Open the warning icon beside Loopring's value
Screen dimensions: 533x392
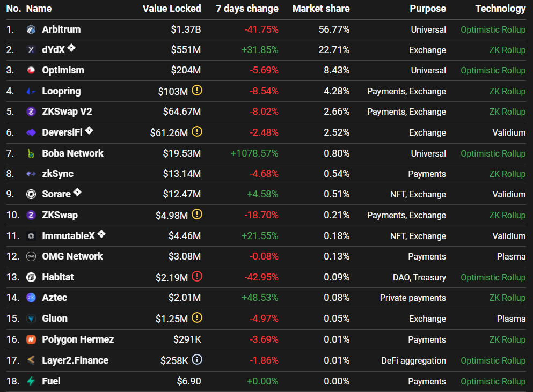point(196,91)
